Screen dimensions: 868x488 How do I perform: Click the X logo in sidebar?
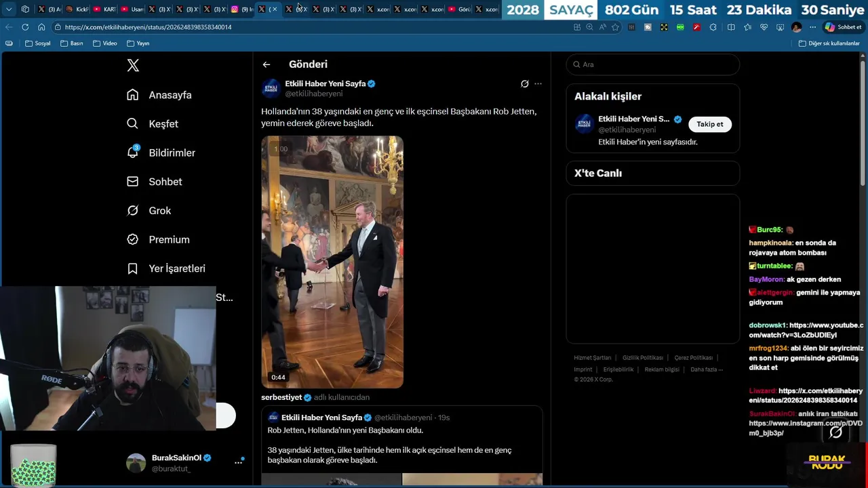[133, 65]
